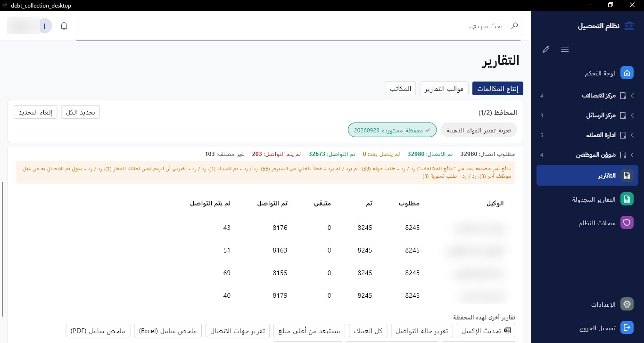Open سجلات النظام purple shield icon
The height and width of the screenshot is (343, 644).
click(x=627, y=223)
